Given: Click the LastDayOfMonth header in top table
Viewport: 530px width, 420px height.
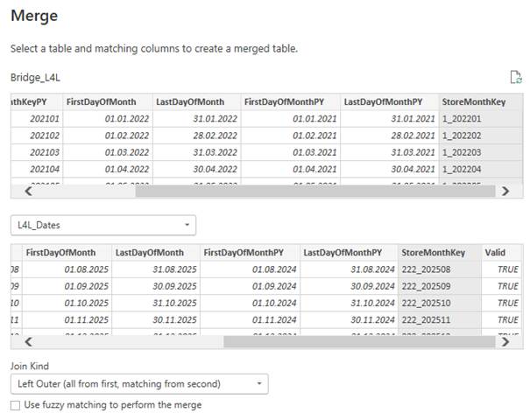Looking at the screenshot, I should point(190,102).
